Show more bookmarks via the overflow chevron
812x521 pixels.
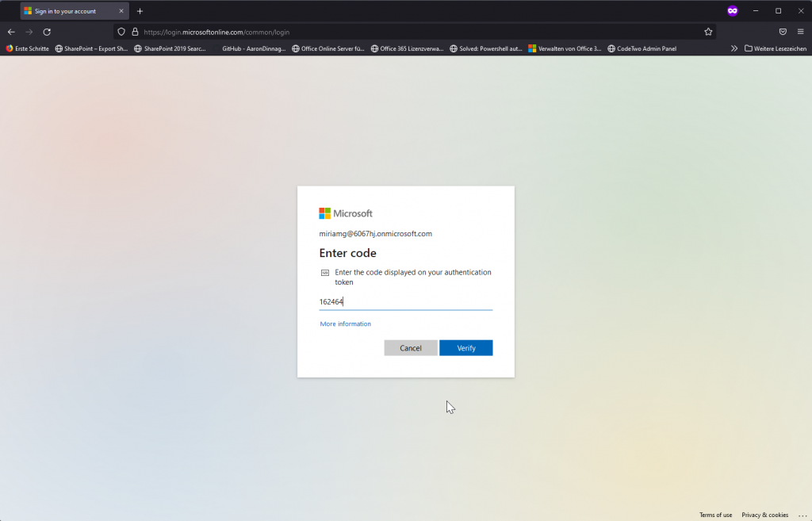pos(734,48)
